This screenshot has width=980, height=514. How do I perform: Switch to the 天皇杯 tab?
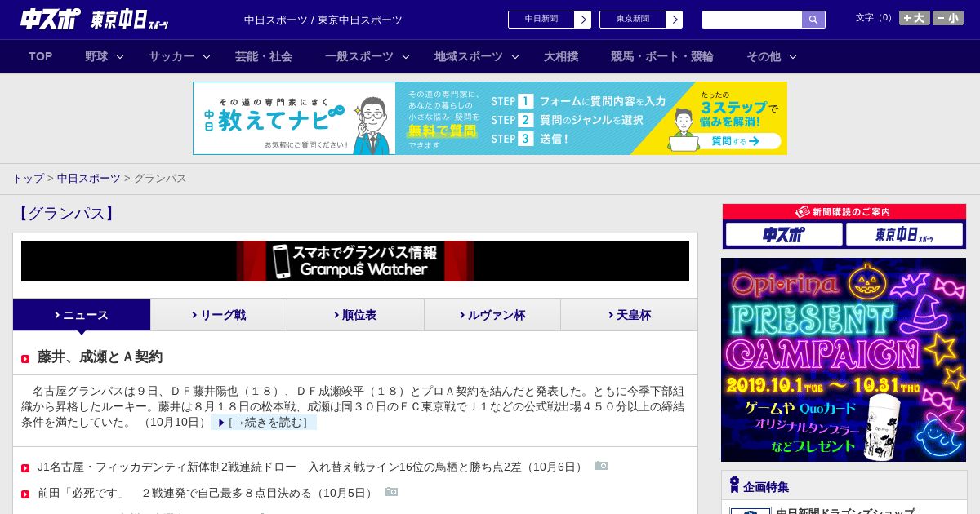coord(629,315)
